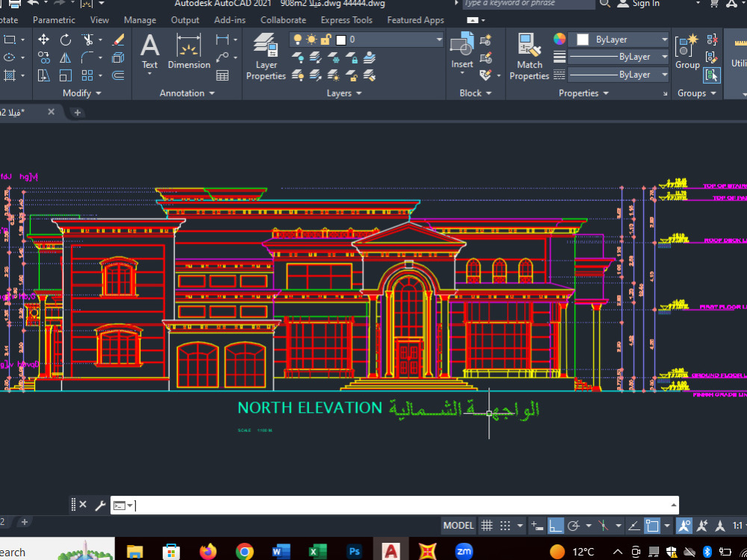Expand the Modify panel options
Viewport: 747px width, 560px height.
pos(98,93)
